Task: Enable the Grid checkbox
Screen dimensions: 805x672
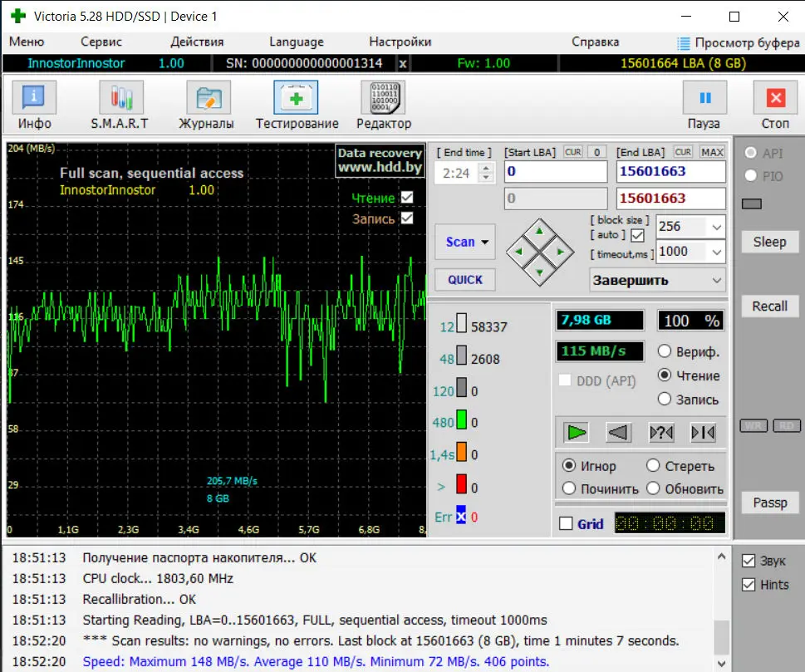Action: point(566,523)
